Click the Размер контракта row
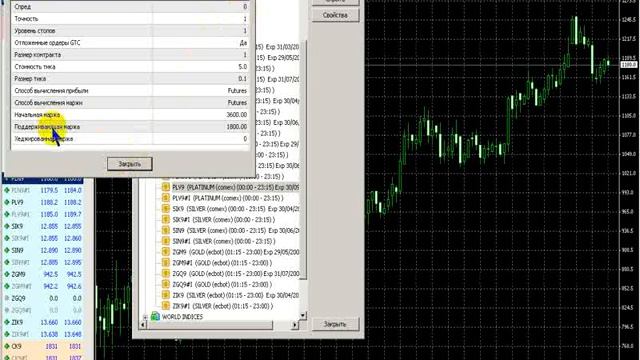This screenshot has width=640, height=360. click(x=130, y=55)
